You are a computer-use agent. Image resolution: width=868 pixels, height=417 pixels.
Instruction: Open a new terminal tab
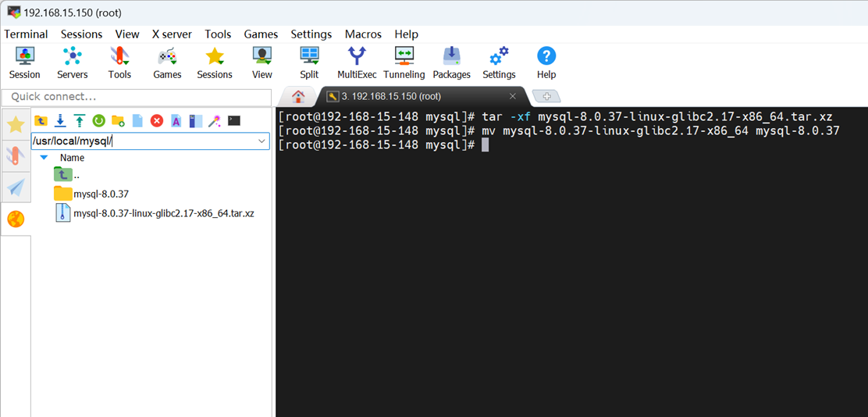click(546, 96)
